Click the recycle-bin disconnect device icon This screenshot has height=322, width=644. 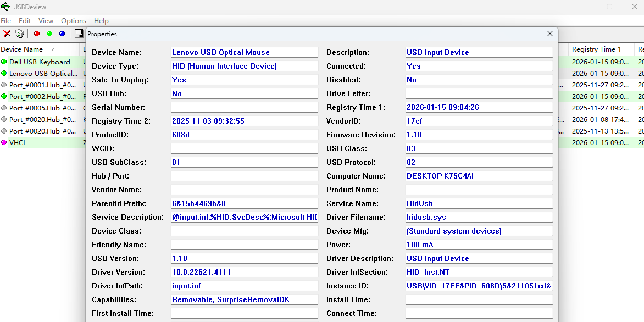[x=20, y=34]
